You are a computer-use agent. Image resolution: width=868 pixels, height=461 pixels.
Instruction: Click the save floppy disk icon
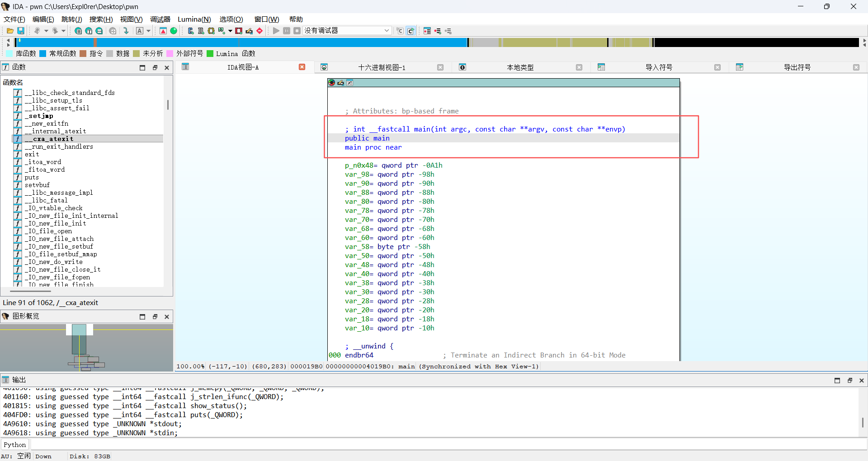click(21, 31)
